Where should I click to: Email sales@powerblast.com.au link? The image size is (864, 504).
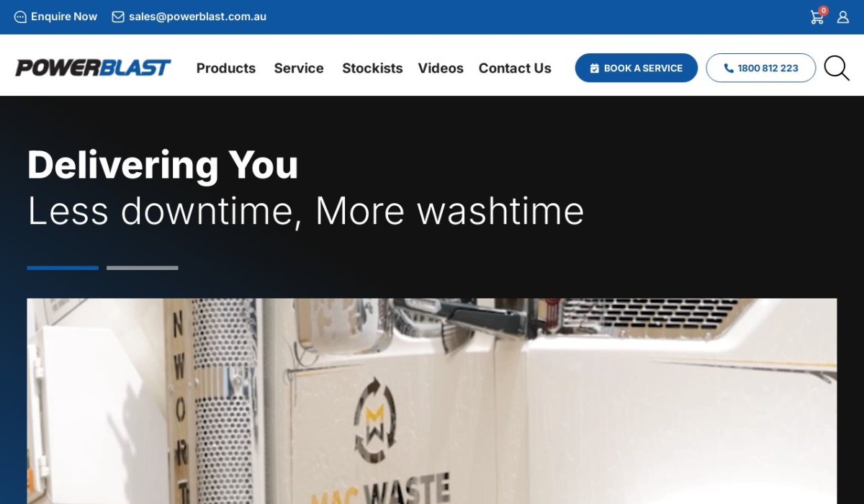coord(197,17)
